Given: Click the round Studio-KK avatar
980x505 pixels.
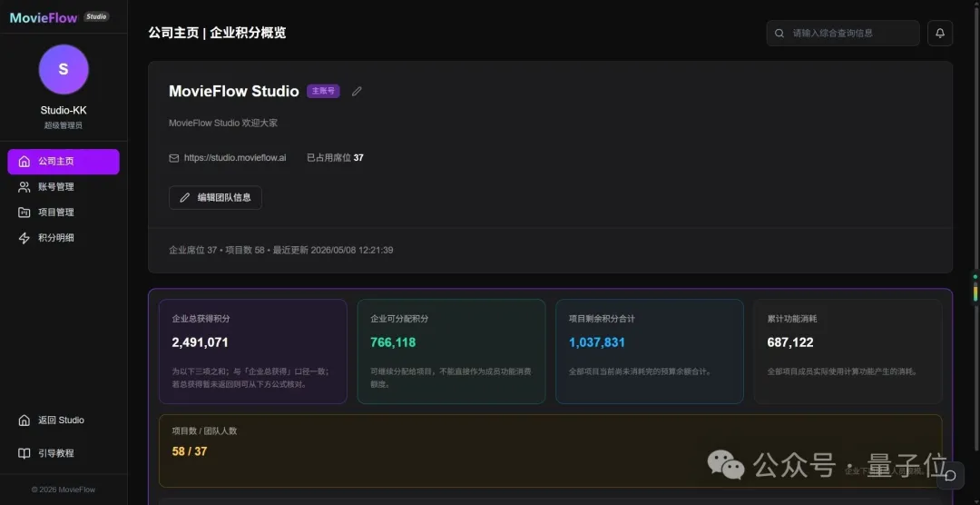Looking at the screenshot, I should [64, 69].
